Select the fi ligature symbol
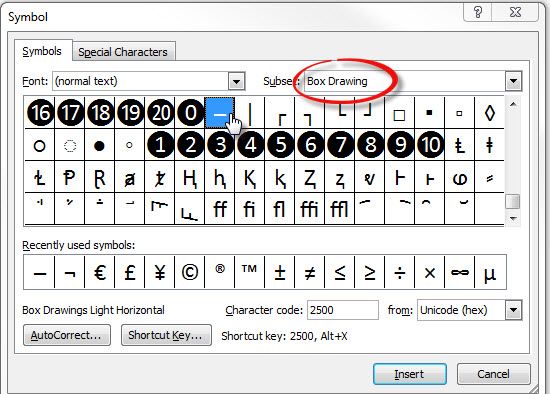Screen dimensions: 550x394 coord(250,209)
